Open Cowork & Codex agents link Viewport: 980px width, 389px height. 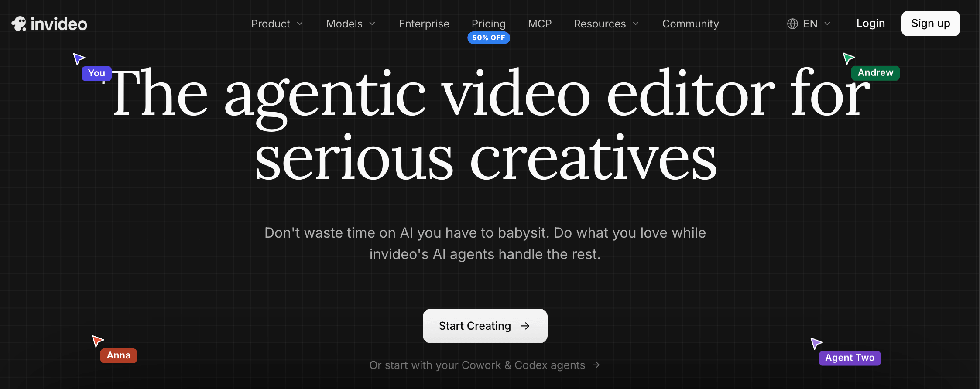(485, 365)
